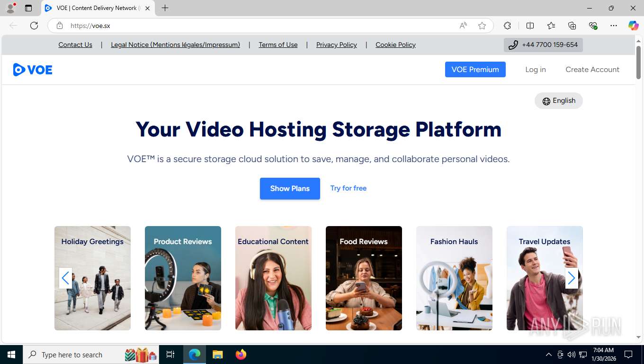The image size is (644, 364).
Task: Open the Favorites list icon
Action: 551,26
